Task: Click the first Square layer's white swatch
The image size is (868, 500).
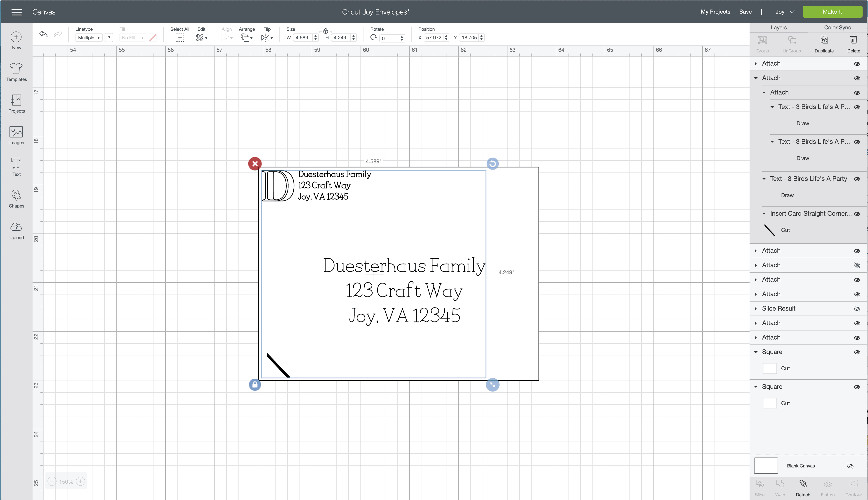Action: click(x=769, y=368)
